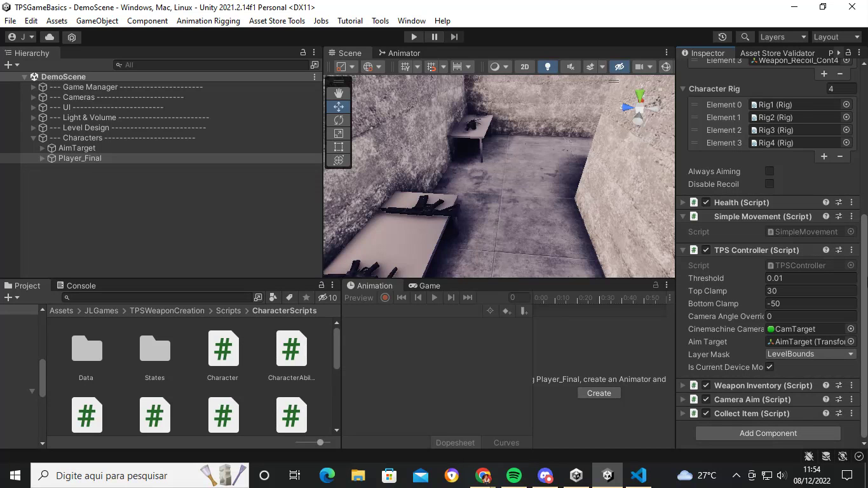Expand the Collect Item script component

coord(683,413)
